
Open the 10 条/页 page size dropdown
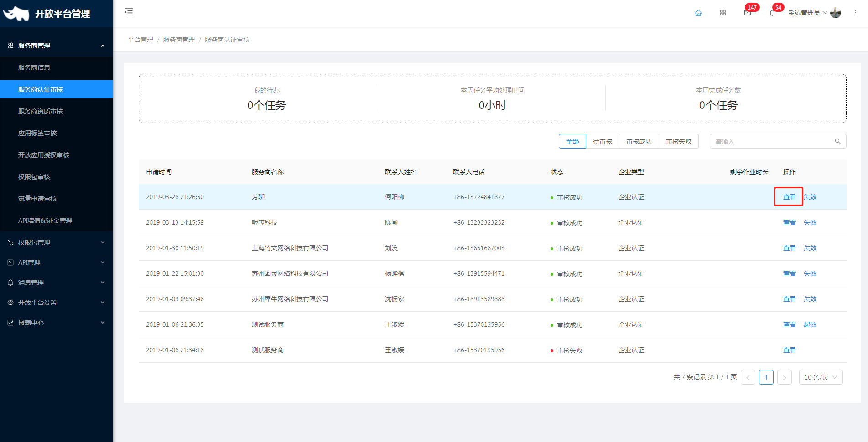click(821, 377)
